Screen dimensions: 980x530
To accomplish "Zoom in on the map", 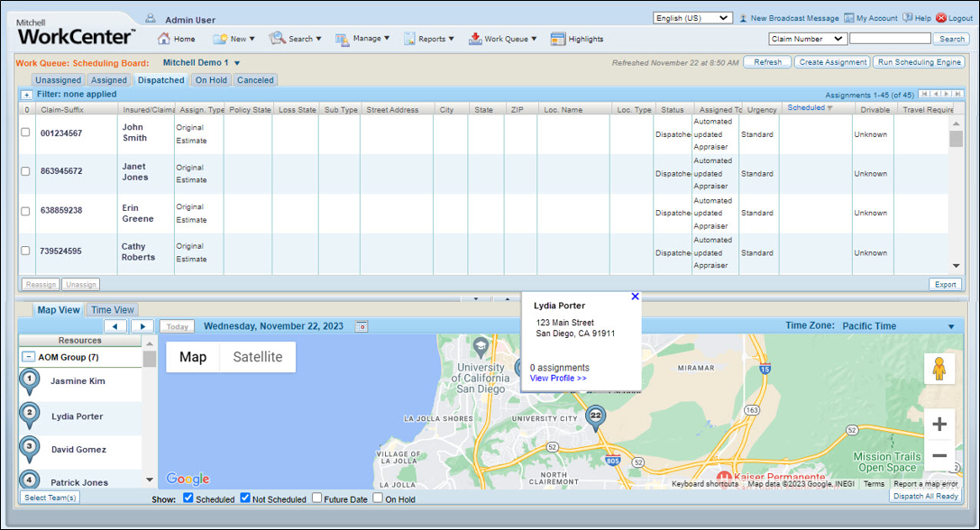I will coord(939,424).
